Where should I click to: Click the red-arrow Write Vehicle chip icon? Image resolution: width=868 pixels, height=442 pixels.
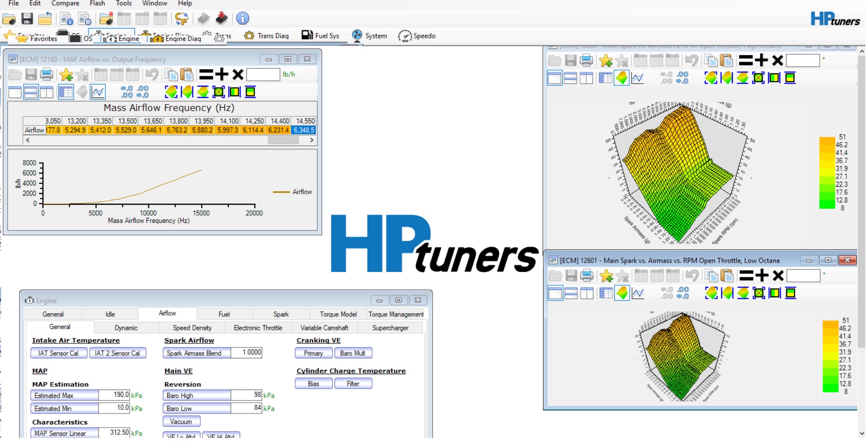222,19
